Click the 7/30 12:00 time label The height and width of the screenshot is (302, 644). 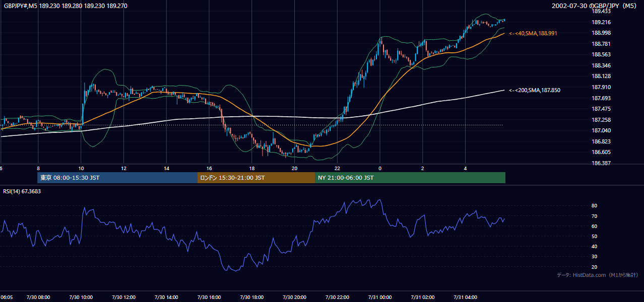(x=123, y=297)
